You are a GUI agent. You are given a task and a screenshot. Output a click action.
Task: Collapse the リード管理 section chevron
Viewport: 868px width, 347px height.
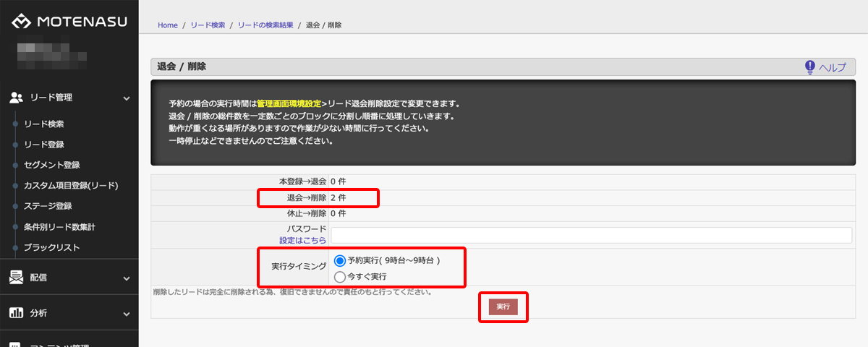[127, 98]
